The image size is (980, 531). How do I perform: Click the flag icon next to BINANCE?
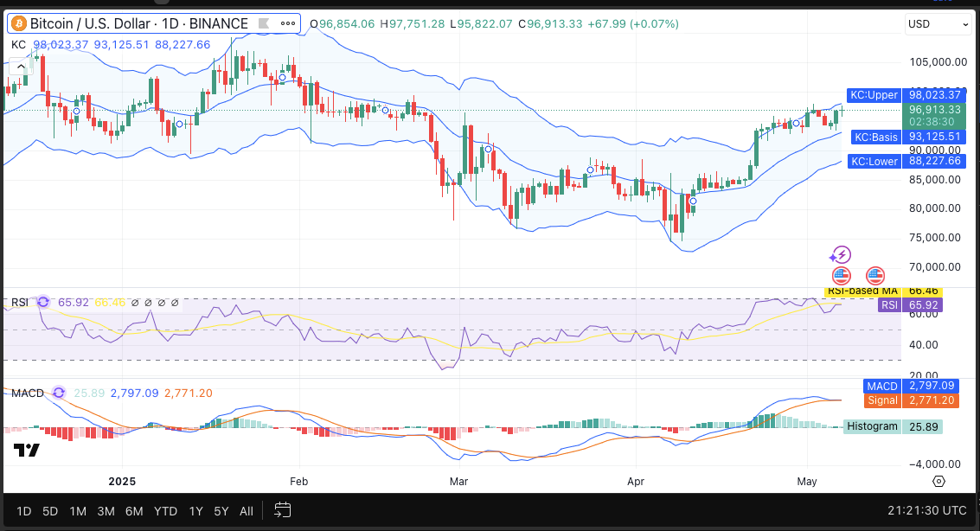[264, 23]
